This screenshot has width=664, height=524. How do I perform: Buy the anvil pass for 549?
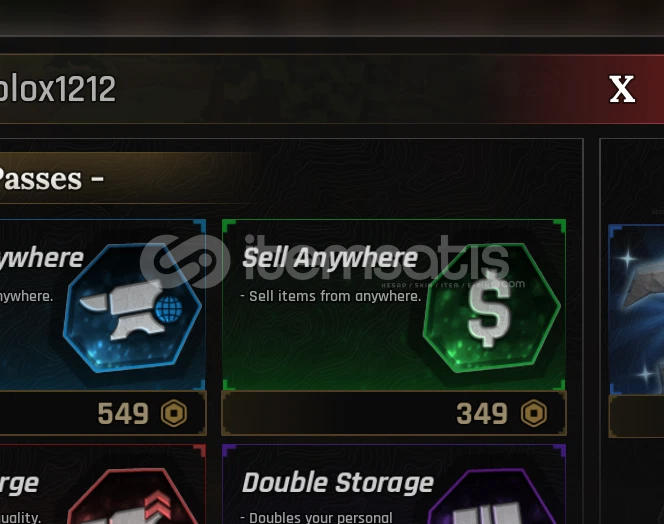103,413
